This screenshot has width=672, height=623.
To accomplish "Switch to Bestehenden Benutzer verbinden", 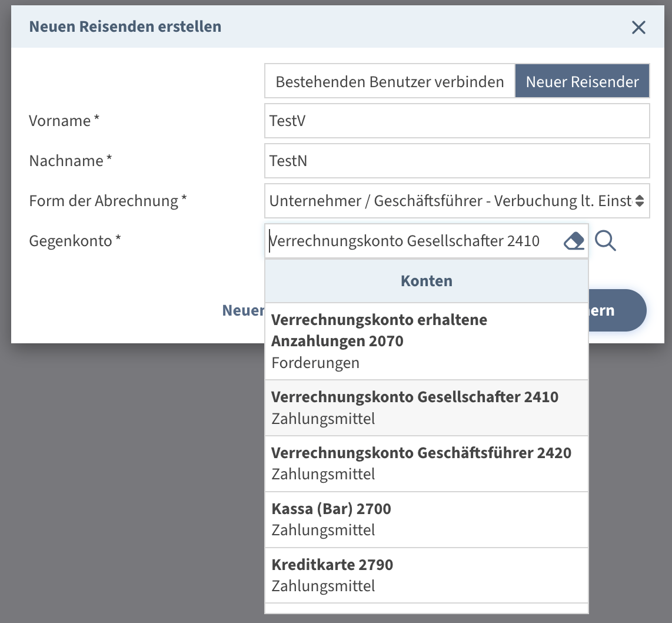I will click(390, 81).
